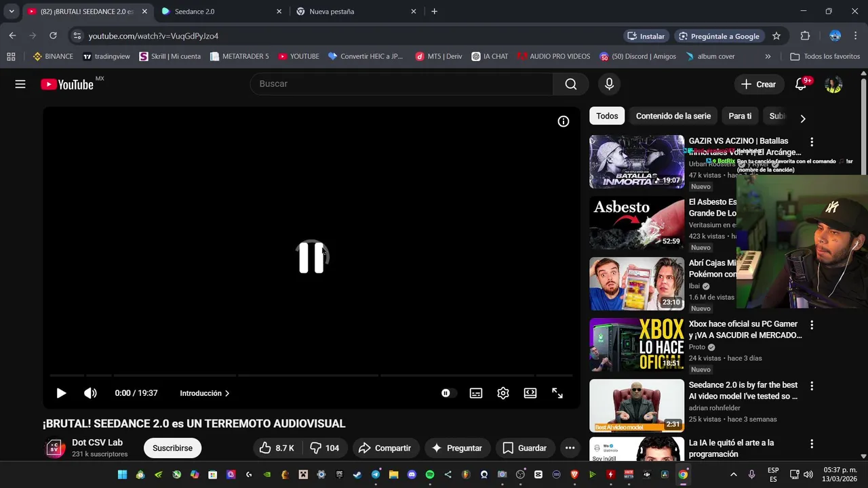
Task: Show next filter chips arrow
Action: click(803, 119)
